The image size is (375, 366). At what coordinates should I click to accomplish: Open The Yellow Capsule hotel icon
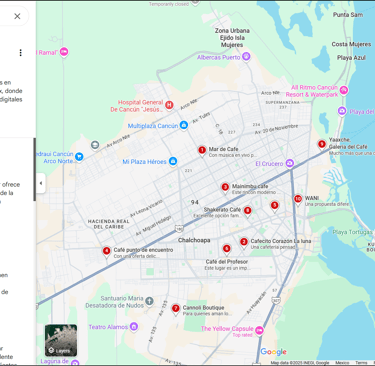[259, 331]
